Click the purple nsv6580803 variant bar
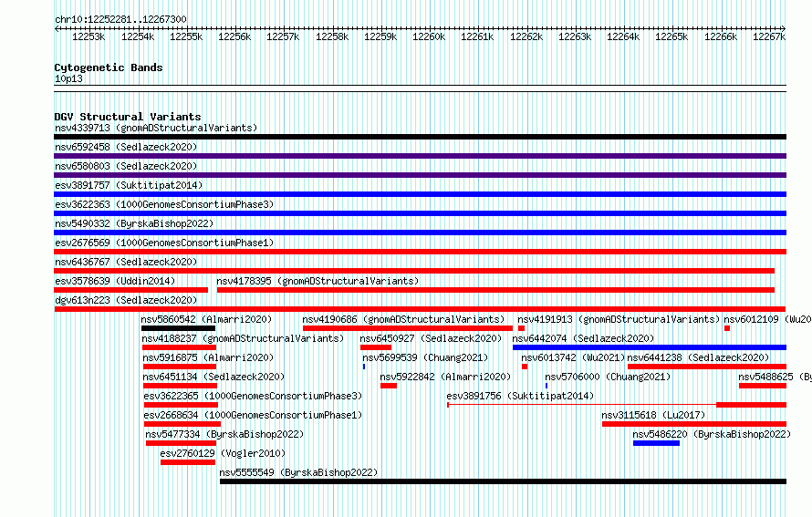 pos(420,175)
